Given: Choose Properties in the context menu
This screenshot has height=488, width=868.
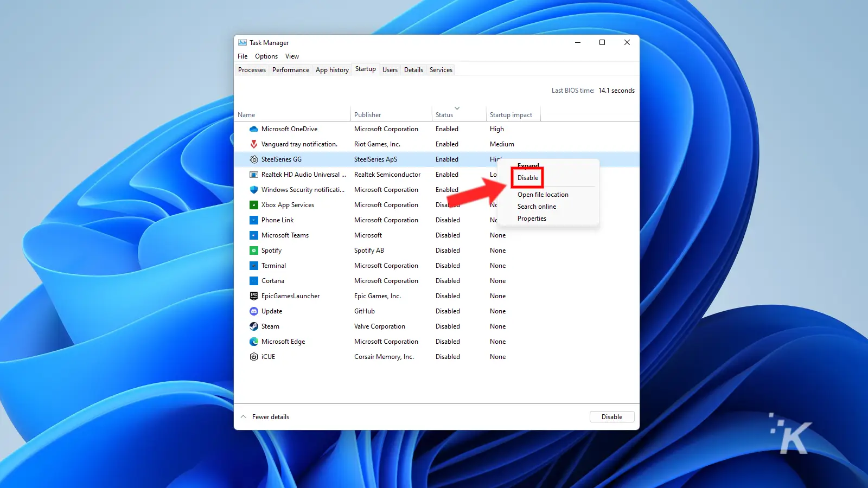Looking at the screenshot, I should (x=532, y=219).
